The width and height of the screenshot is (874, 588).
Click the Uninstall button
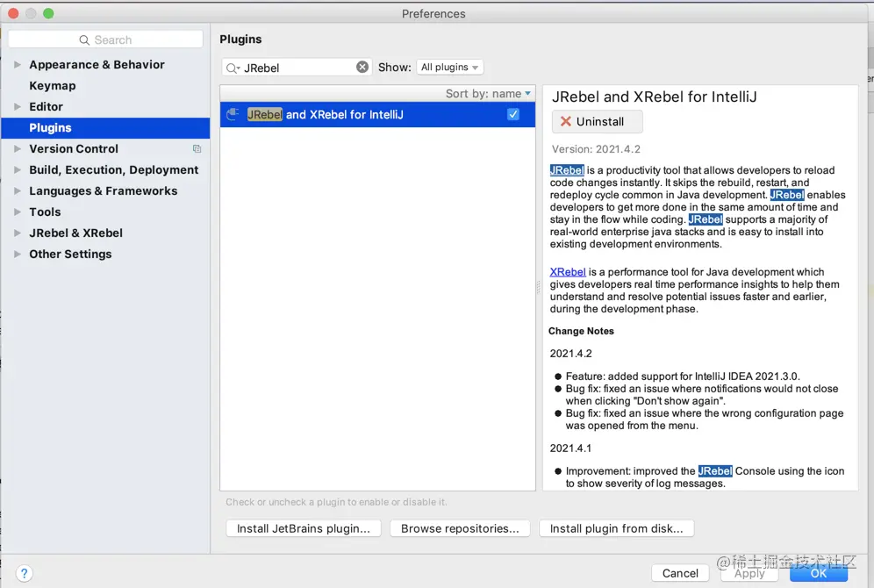(597, 121)
